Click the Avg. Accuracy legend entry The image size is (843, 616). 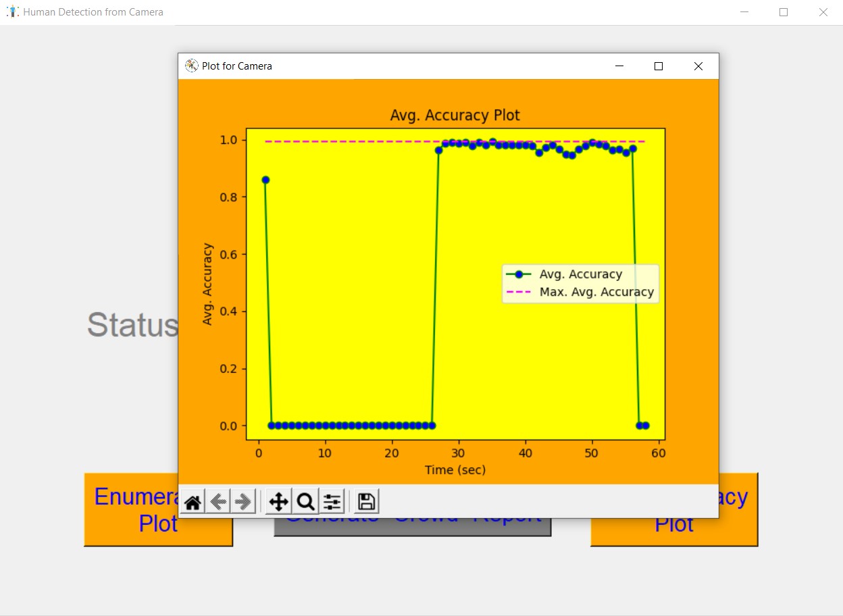[x=580, y=274]
